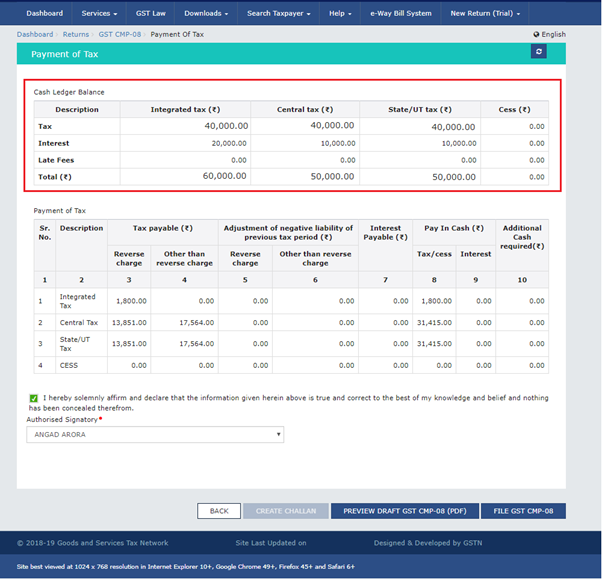The width and height of the screenshot is (602, 579).
Task: Open the Help menu
Action: point(343,13)
